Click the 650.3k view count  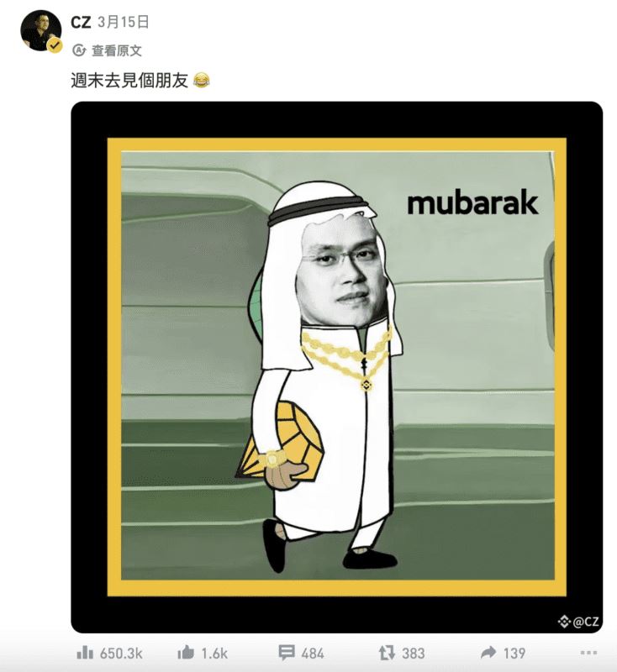pos(121,654)
